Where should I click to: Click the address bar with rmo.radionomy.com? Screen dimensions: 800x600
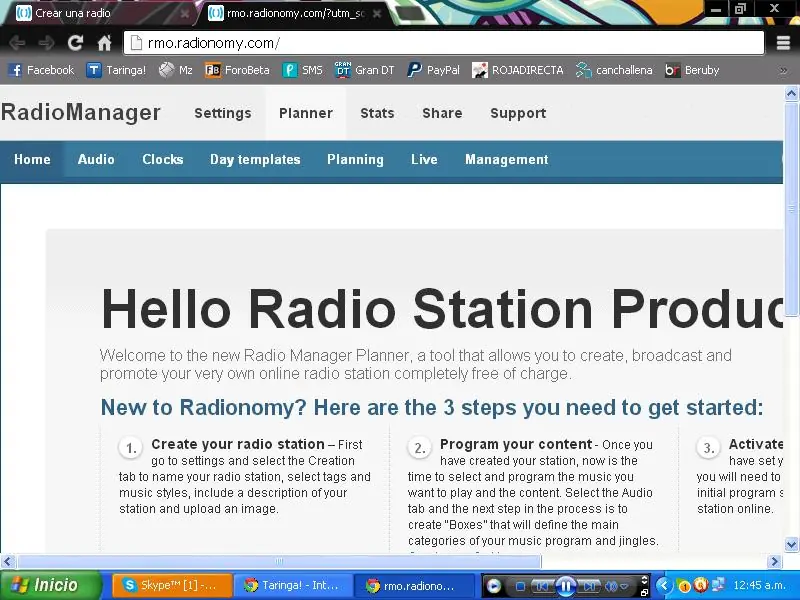coord(444,43)
